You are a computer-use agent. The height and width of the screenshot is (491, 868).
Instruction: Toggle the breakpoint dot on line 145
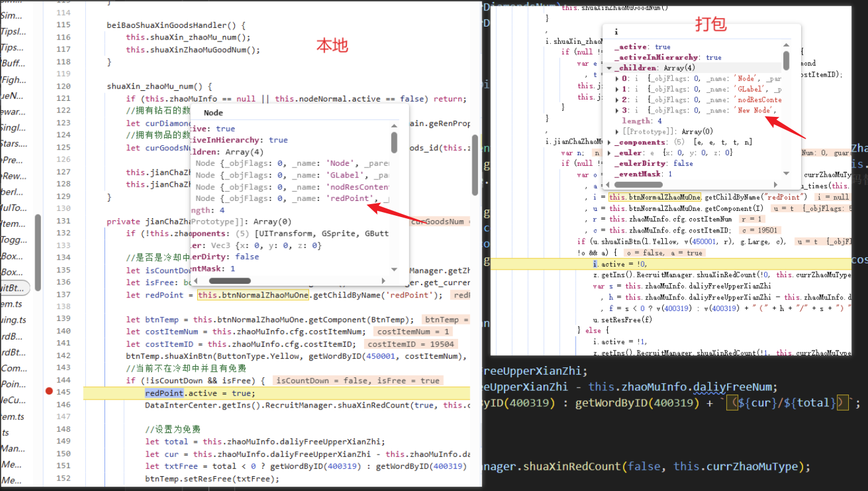49,391
